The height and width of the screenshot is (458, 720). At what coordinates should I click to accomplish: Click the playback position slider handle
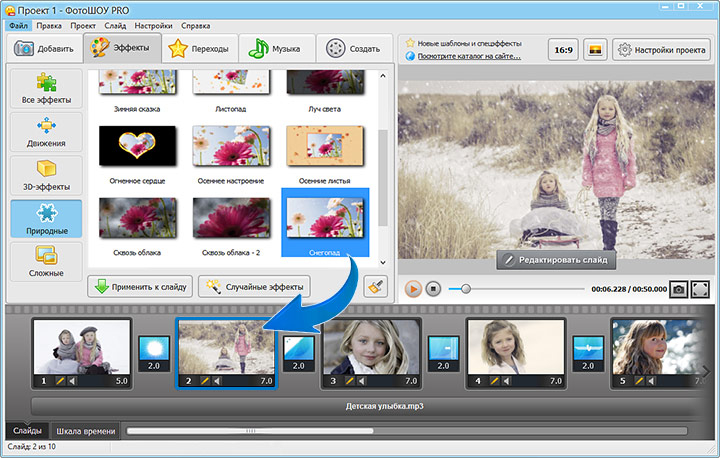466,289
